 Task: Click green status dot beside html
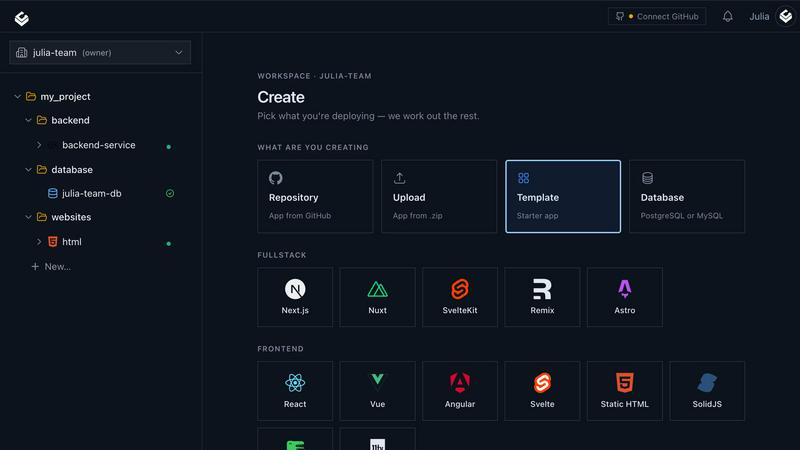(169, 244)
